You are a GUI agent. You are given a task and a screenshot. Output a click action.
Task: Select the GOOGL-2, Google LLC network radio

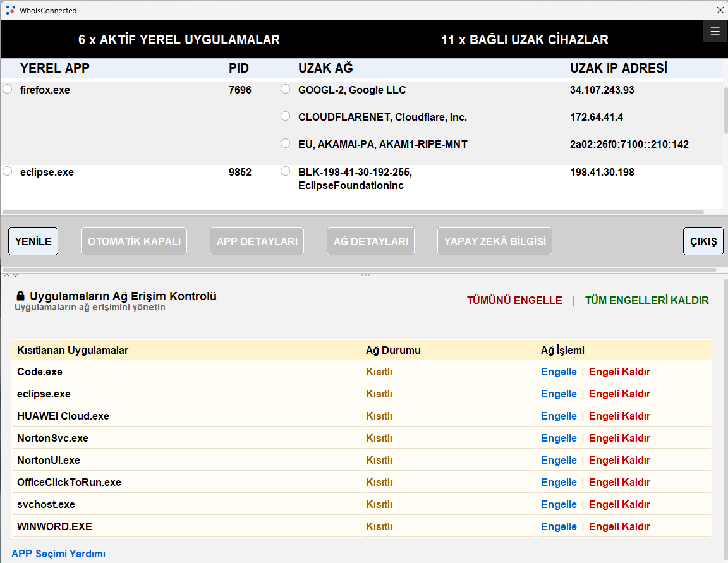pyautogui.click(x=286, y=88)
